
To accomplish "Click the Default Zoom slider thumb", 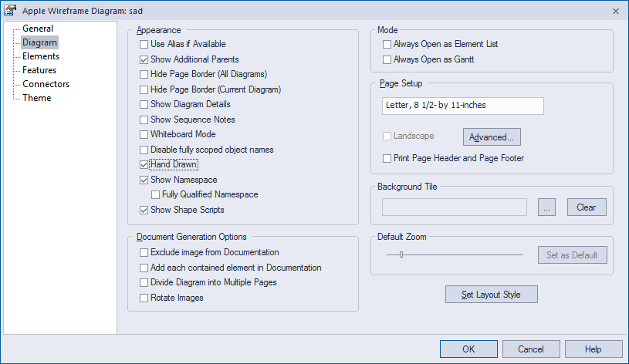I will coord(401,254).
